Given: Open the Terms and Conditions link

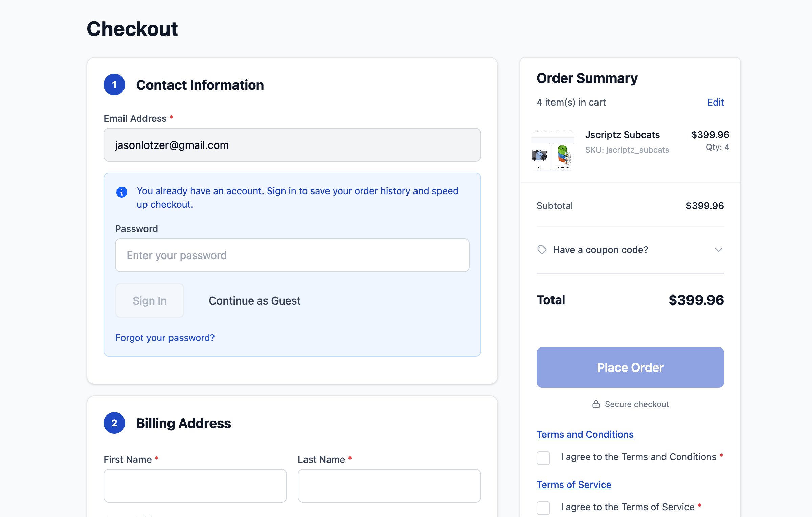Looking at the screenshot, I should (585, 434).
